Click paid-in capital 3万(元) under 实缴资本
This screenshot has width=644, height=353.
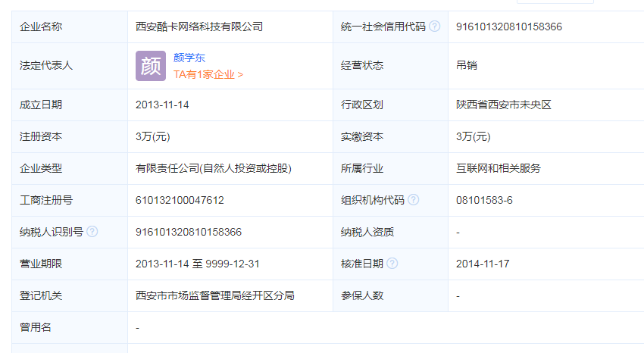pos(473,136)
